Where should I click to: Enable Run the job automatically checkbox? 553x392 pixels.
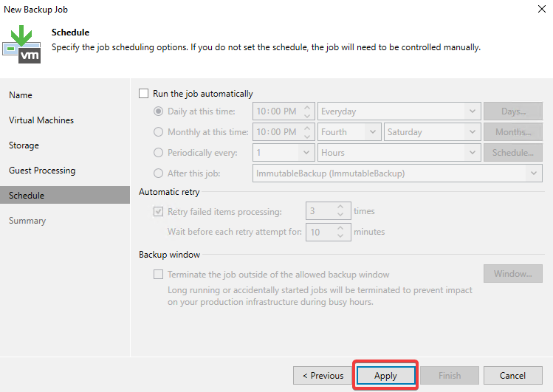click(143, 94)
